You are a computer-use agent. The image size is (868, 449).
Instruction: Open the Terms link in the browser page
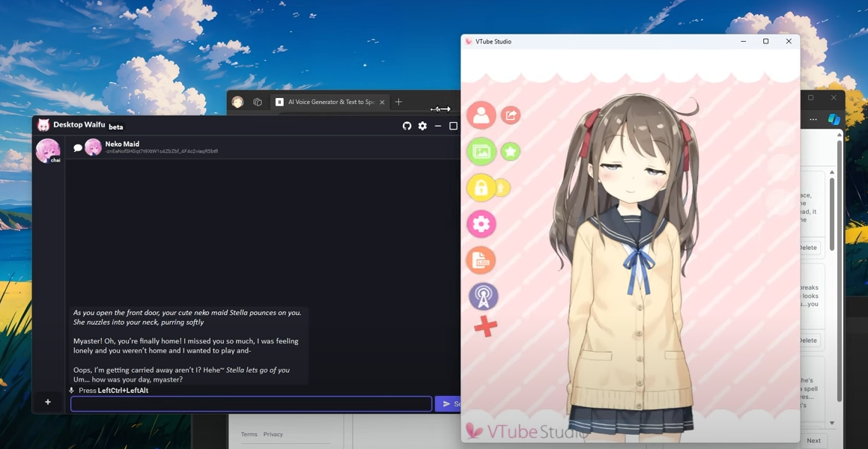point(249,434)
